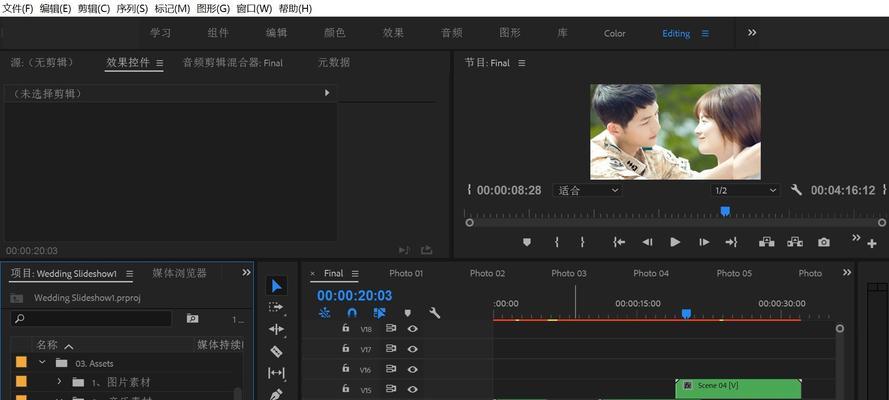This screenshot has width=889, height=400.
Task: Show more workspaces overflow chevrons
Action: (752, 33)
